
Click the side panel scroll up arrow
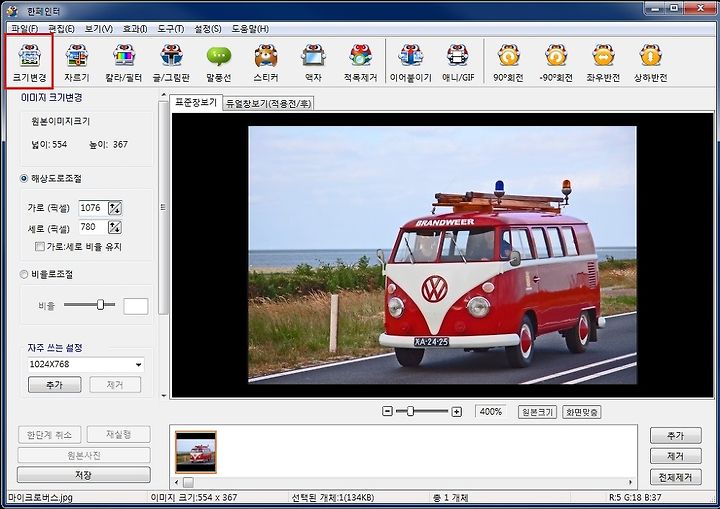click(163, 95)
